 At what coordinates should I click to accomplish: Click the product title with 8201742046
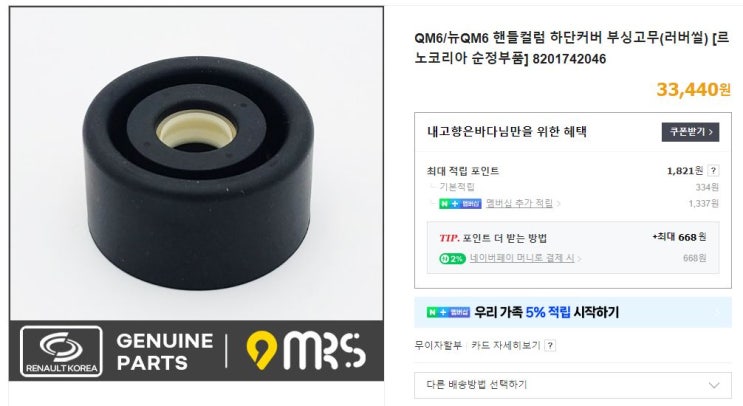point(571,48)
